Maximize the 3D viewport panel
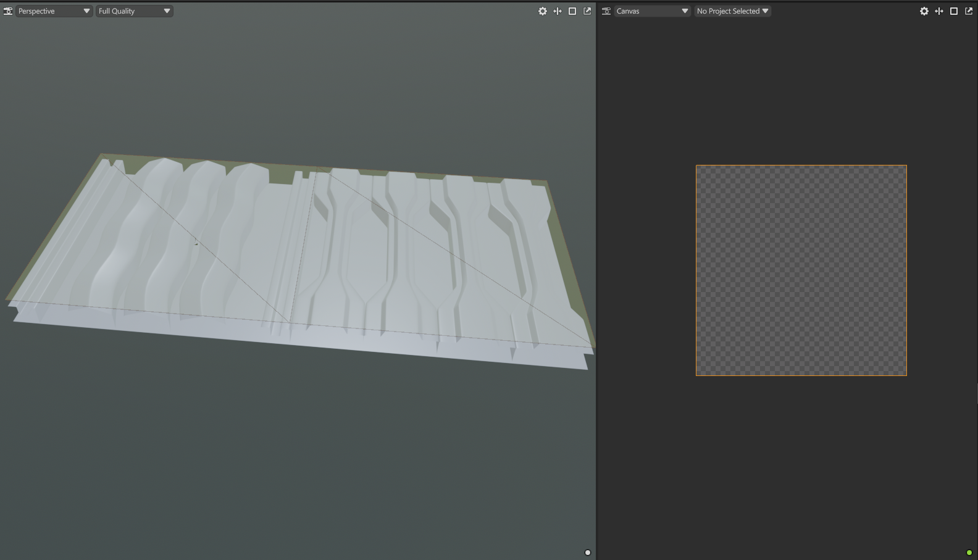The height and width of the screenshot is (560, 978). [572, 11]
